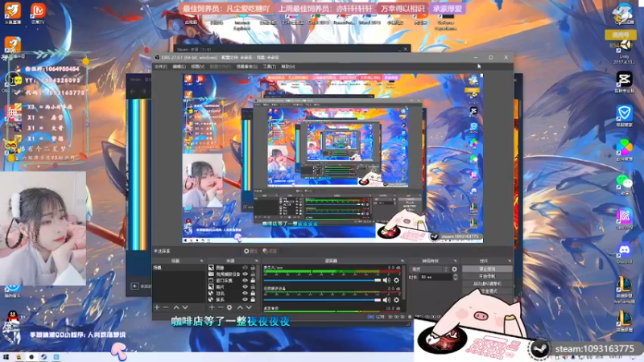Toggle visibility of the 视频捕获设备 source
This screenshot has width=644, height=362.
click(x=246, y=274)
